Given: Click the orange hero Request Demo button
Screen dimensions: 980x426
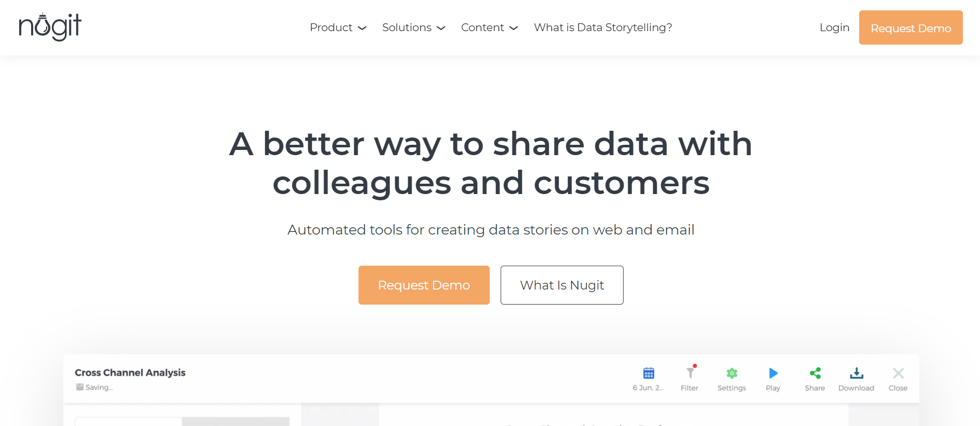Looking at the screenshot, I should (x=424, y=285).
